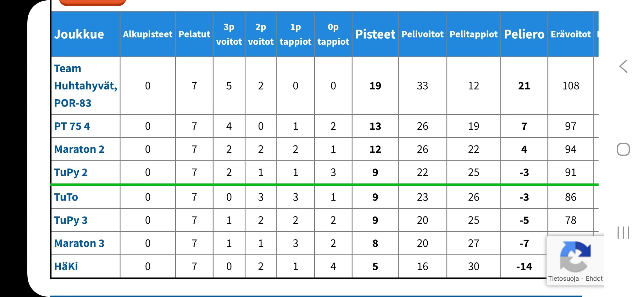Open the Android recent apps view
Viewport: 644px width, 297px height.
click(x=623, y=233)
